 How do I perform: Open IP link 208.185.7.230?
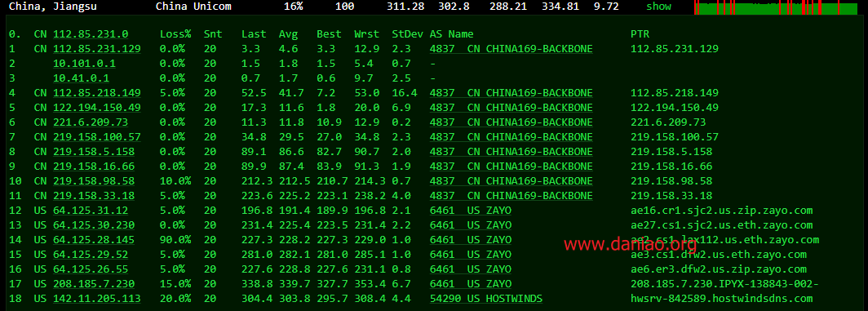(x=94, y=284)
